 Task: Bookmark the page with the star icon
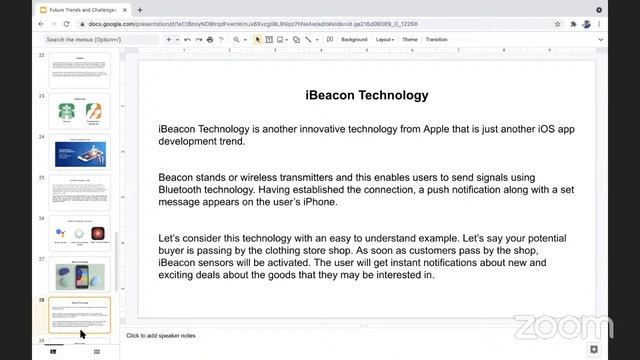point(558,24)
